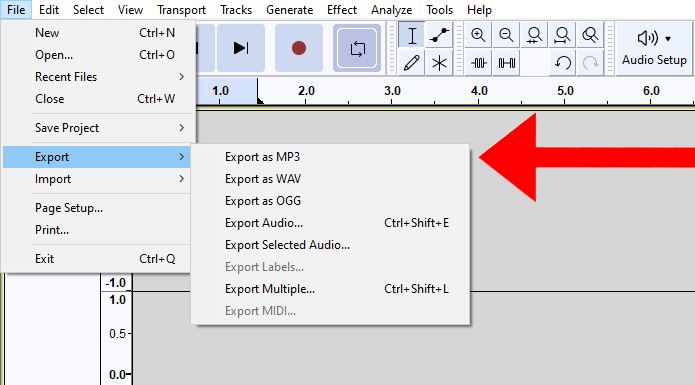Choose New from File menu
Image resolution: width=695 pixels, height=385 pixels.
[98, 33]
